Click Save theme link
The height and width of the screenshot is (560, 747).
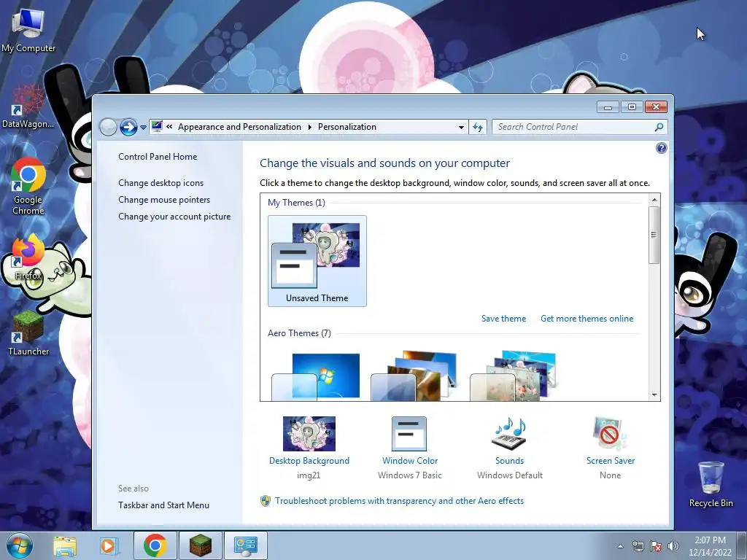click(x=503, y=319)
